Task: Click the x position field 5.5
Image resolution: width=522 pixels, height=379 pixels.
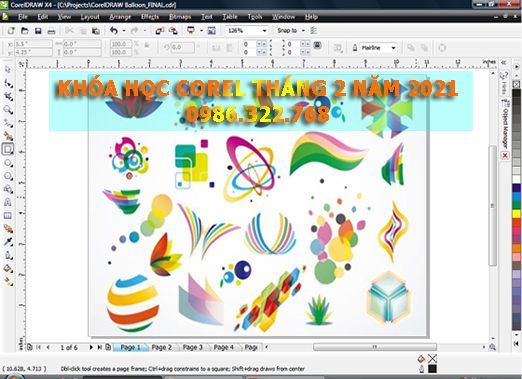Action: pos(33,44)
